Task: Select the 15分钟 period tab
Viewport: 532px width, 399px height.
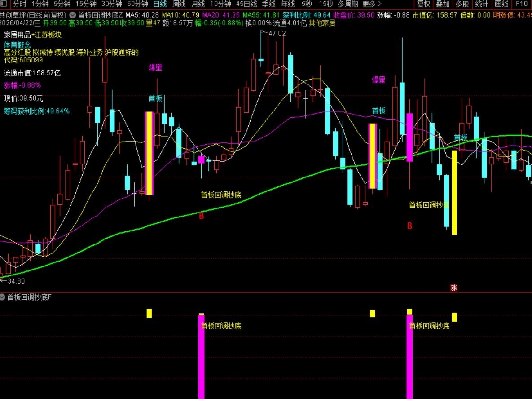Action: click(x=86, y=4)
